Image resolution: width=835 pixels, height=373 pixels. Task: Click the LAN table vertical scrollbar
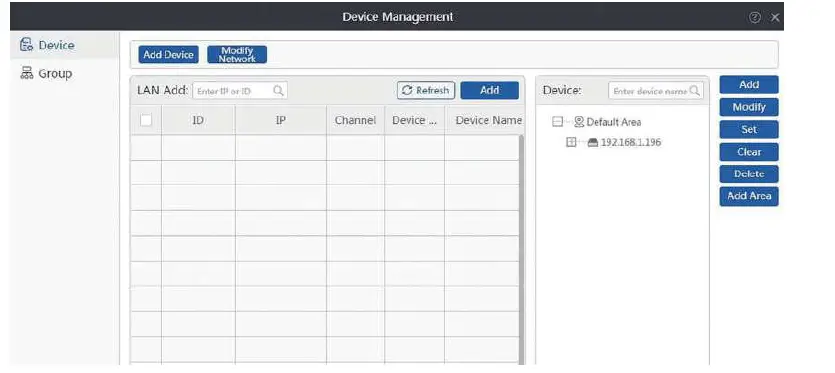pyautogui.click(x=521, y=249)
